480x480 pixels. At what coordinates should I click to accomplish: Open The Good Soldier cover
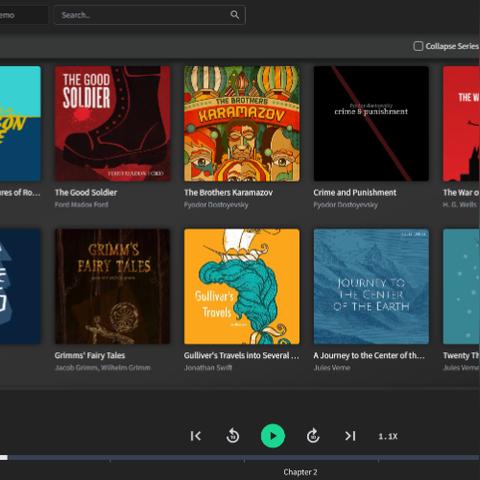click(112, 124)
